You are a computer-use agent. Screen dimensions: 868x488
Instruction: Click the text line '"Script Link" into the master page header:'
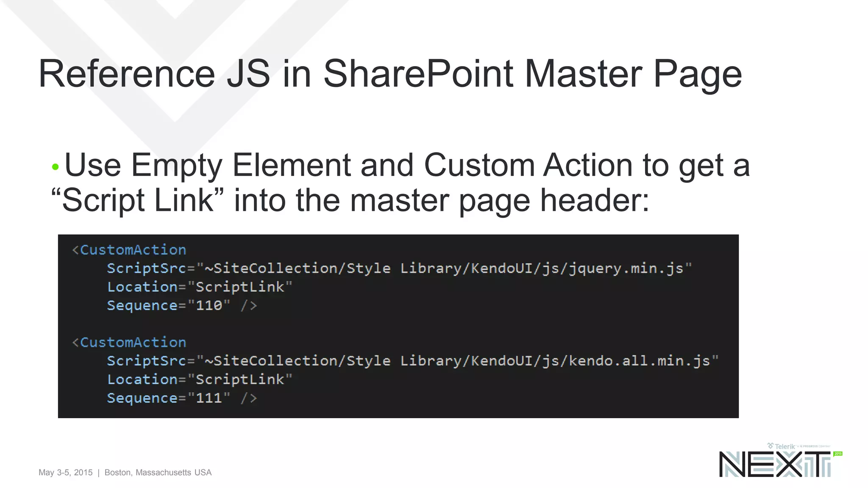(x=350, y=200)
